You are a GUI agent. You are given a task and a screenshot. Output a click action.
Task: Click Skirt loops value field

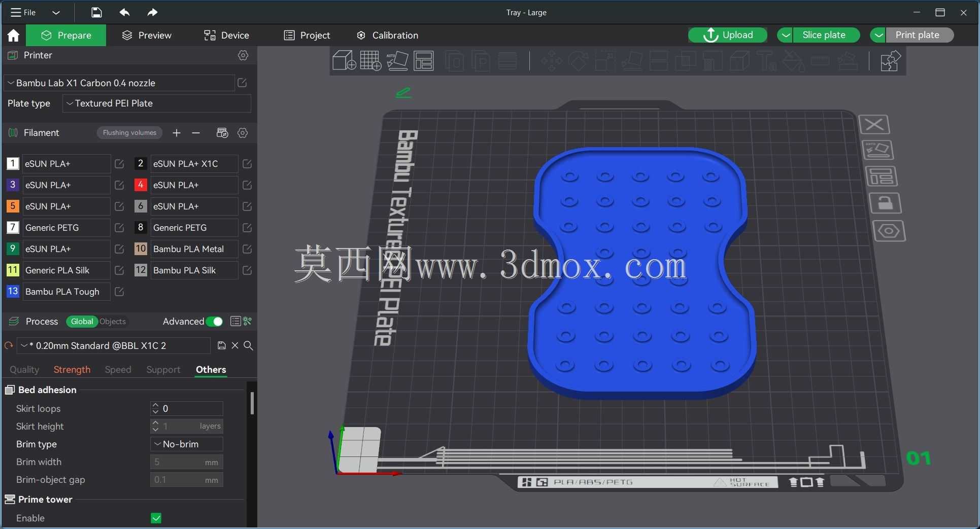pyautogui.click(x=187, y=408)
